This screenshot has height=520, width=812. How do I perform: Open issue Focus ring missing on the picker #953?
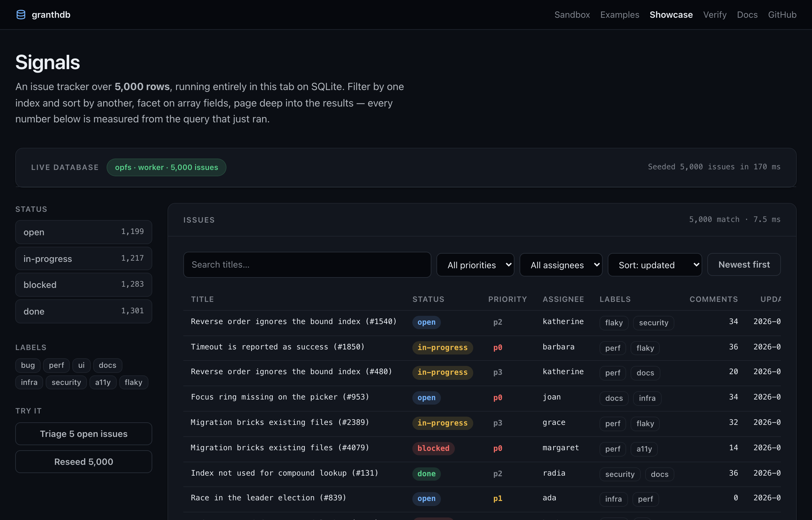(x=280, y=397)
